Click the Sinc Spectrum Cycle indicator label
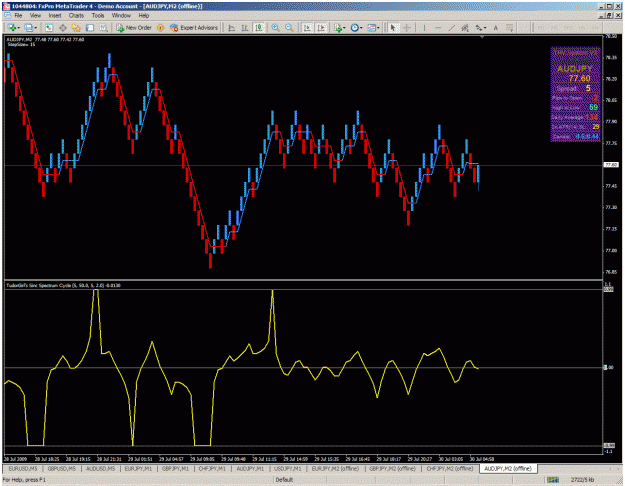 (63, 285)
